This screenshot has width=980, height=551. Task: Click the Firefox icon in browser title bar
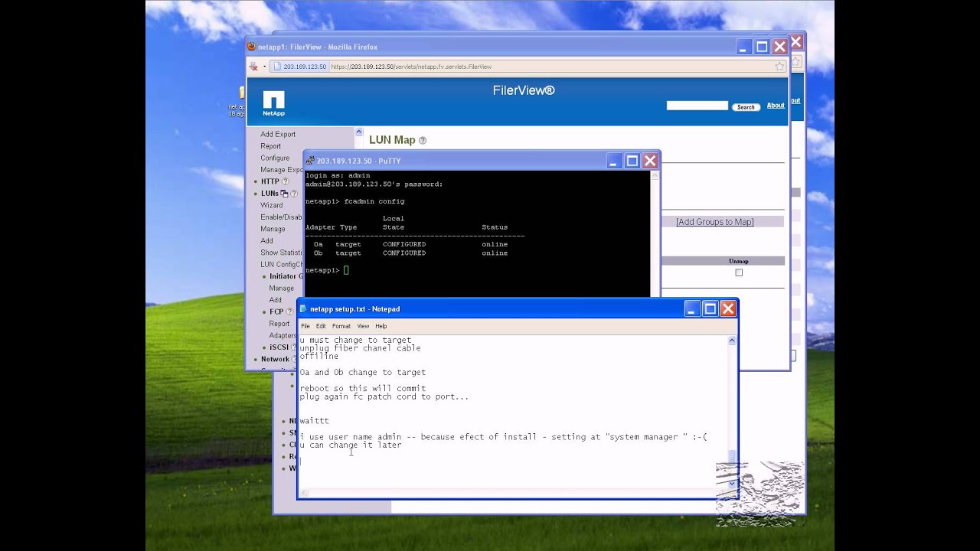251,47
